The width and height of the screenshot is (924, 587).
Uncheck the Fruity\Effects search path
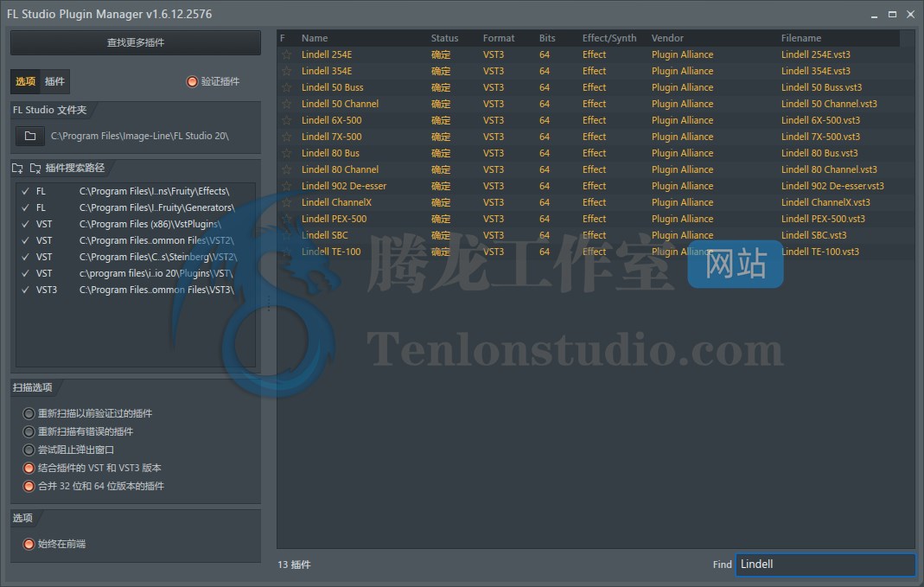pos(25,192)
